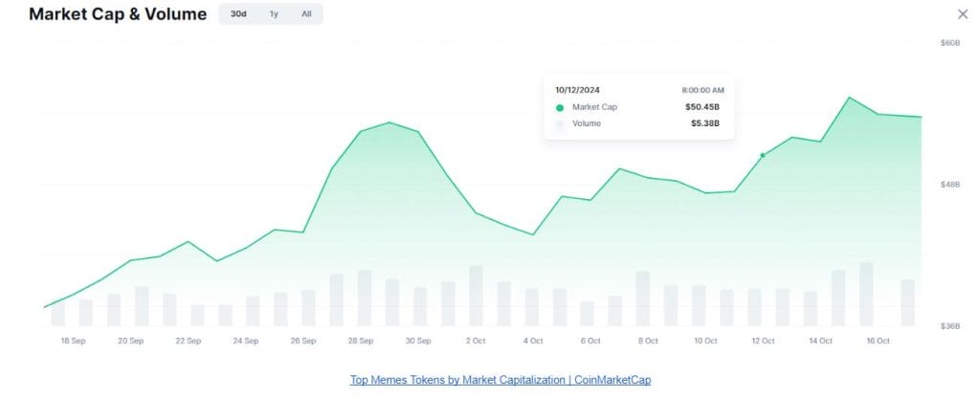Screen dimensions: 980x398
Task: Show the All time range tab
Action: click(x=306, y=14)
